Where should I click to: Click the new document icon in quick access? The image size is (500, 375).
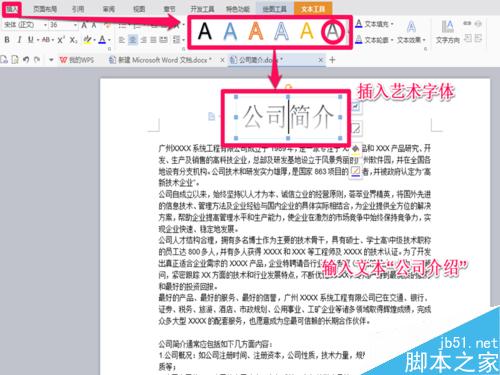point(4,60)
